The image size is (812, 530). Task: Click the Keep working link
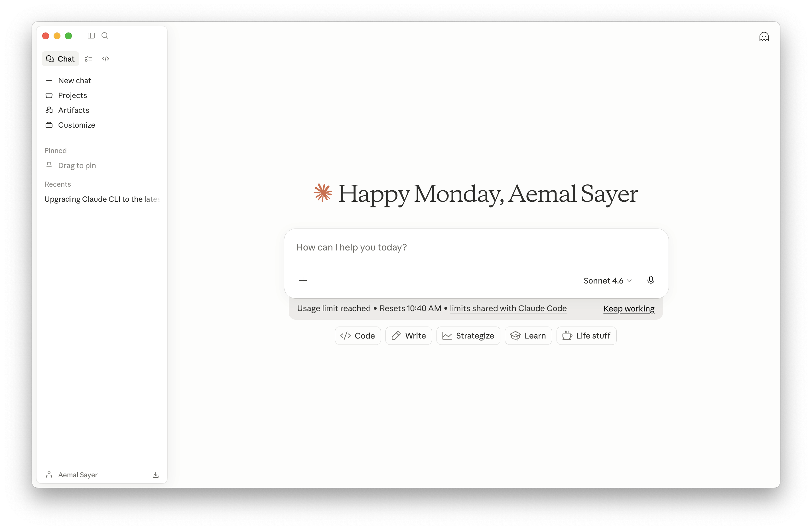628,309
